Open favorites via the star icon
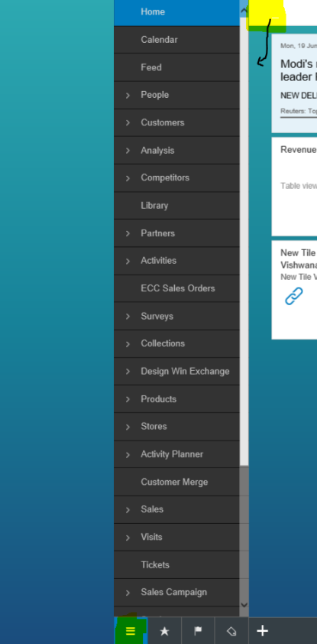The height and width of the screenshot is (644, 317). (x=164, y=631)
